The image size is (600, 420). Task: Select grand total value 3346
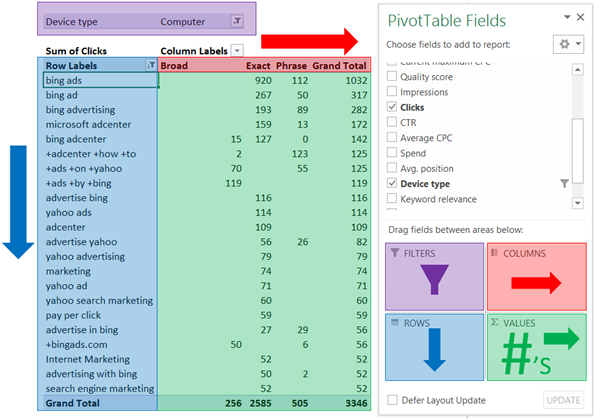pos(356,403)
